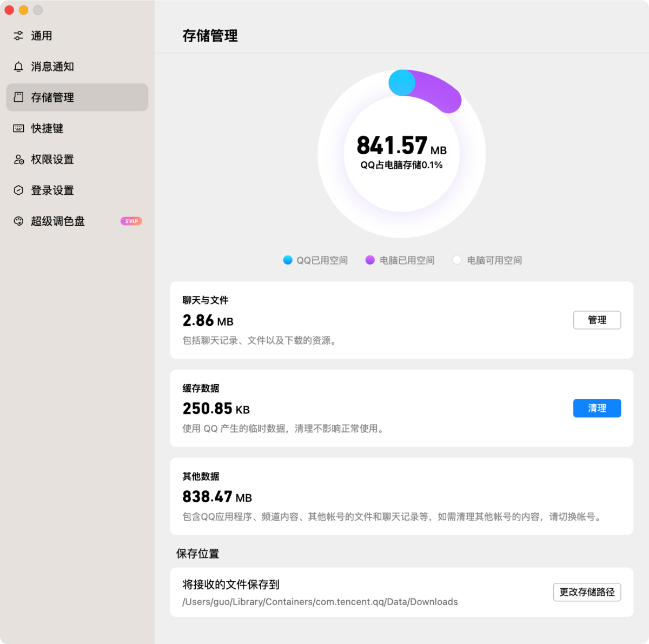
Task: Click the SVIP badge next to 超级调色盘
Action: (x=131, y=221)
